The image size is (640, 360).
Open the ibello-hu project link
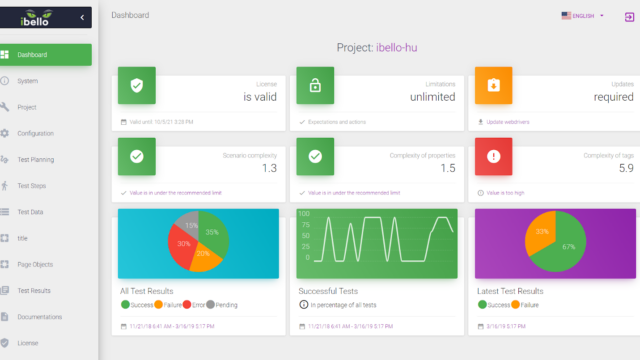pos(396,48)
